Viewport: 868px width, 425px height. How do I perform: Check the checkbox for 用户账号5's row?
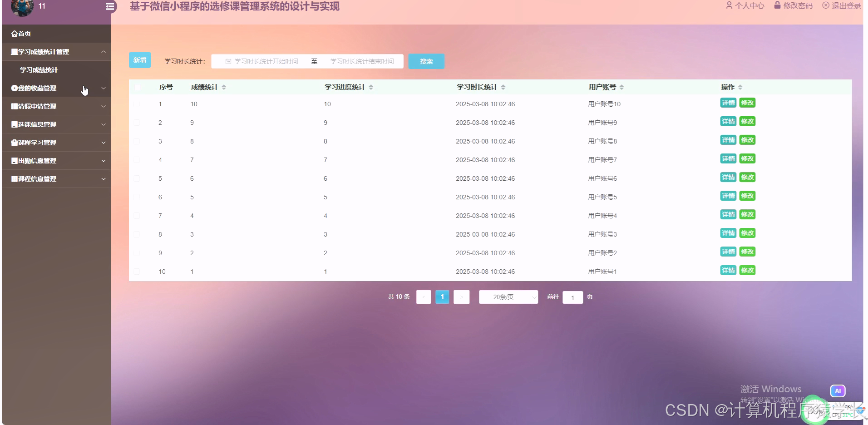[138, 197]
